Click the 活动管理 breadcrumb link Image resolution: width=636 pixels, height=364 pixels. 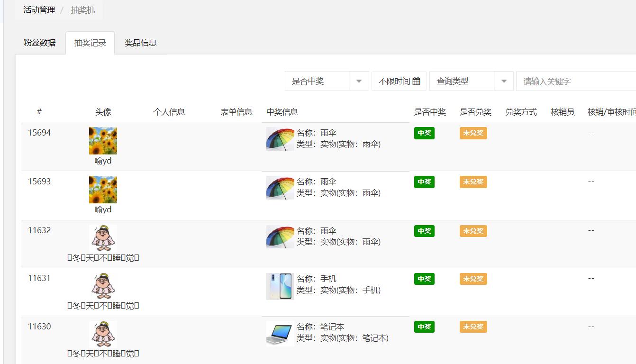pyautogui.click(x=38, y=9)
